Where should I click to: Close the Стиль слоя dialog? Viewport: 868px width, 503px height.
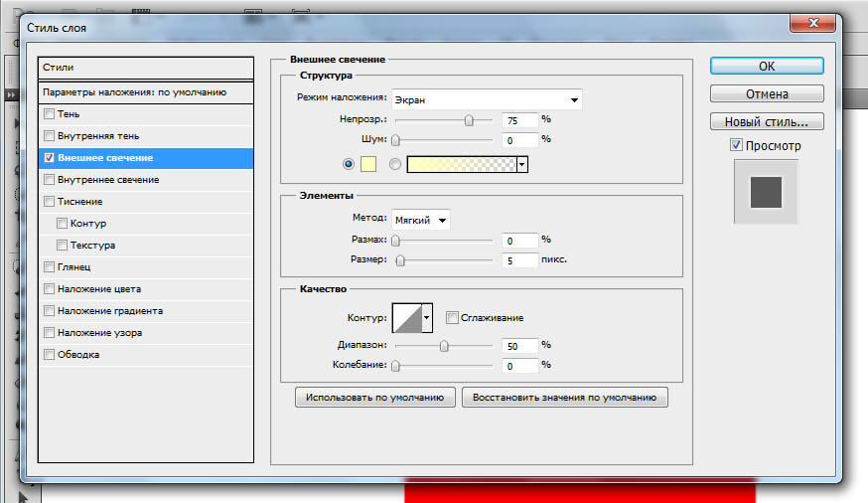click(x=812, y=23)
